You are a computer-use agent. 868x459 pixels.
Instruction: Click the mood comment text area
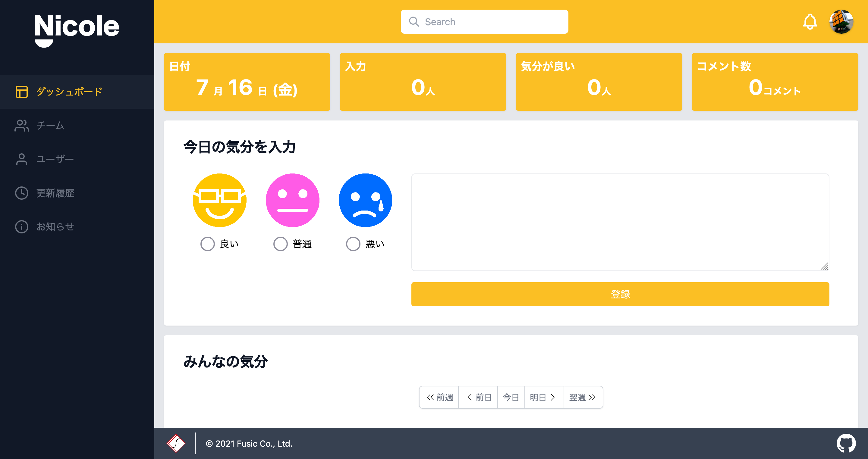tap(620, 222)
